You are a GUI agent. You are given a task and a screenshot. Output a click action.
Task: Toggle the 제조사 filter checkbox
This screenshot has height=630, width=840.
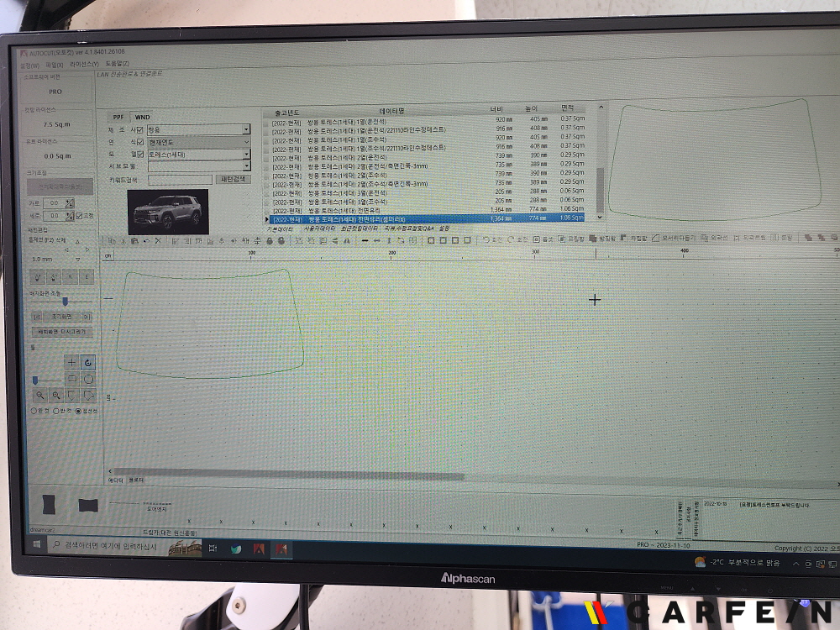(140, 130)
